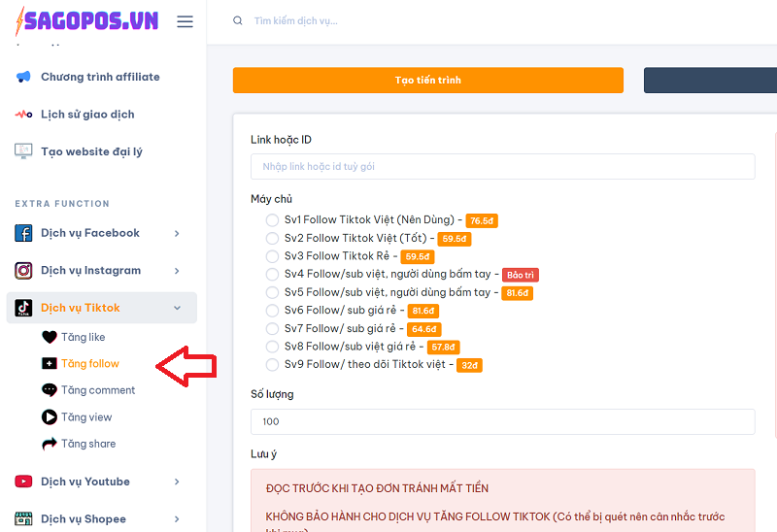
Task: Open the Tăng follow menu item
Action: pos(89,364)
